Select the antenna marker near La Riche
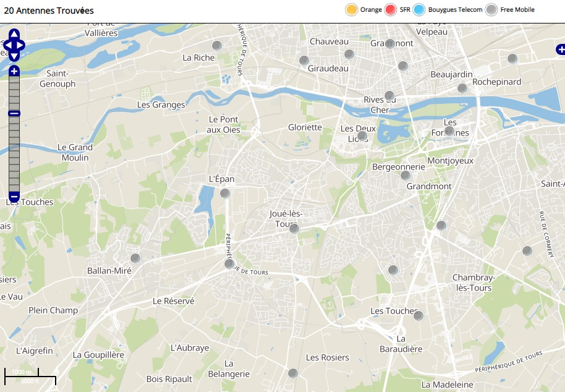This screenshot has width=565, height=392. (217, 46)
